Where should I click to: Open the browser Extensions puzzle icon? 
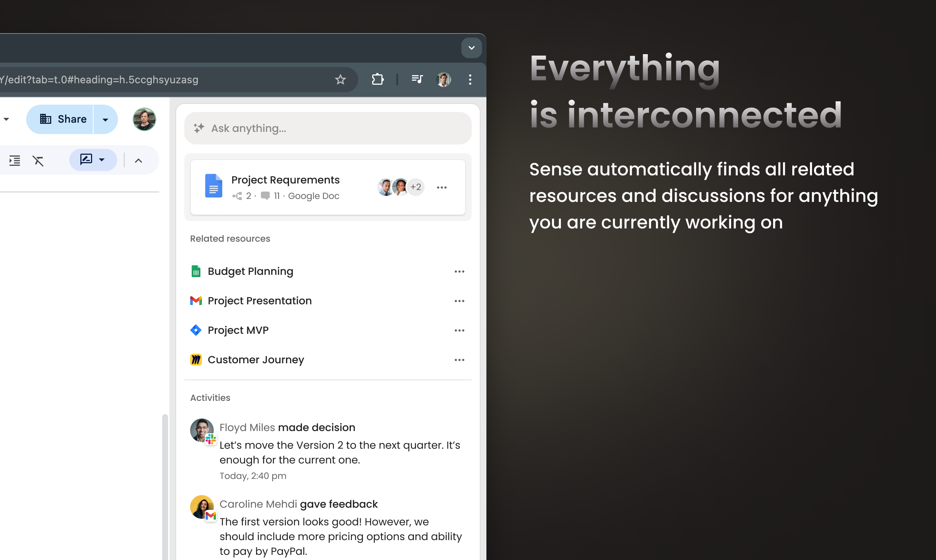[x=377, y=79]
